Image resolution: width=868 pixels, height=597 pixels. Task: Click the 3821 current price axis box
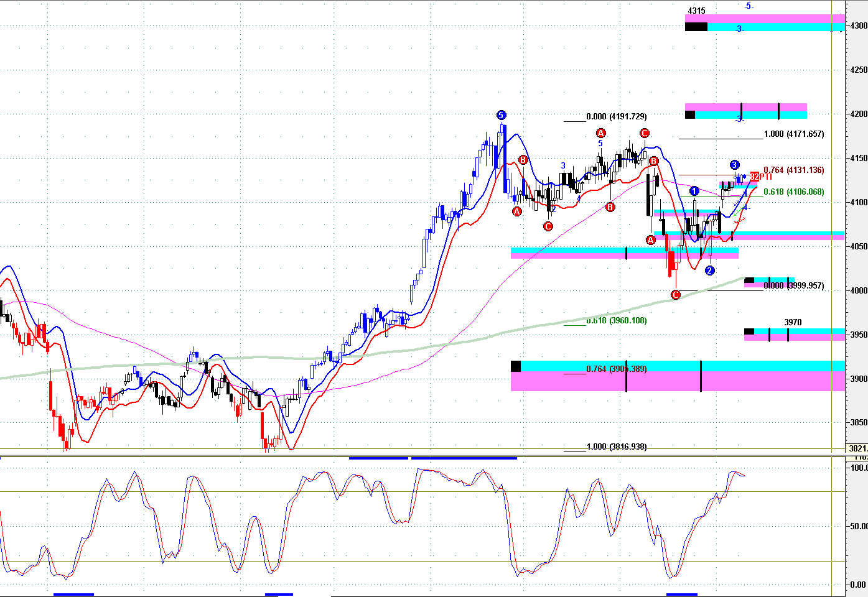[858, 448]
